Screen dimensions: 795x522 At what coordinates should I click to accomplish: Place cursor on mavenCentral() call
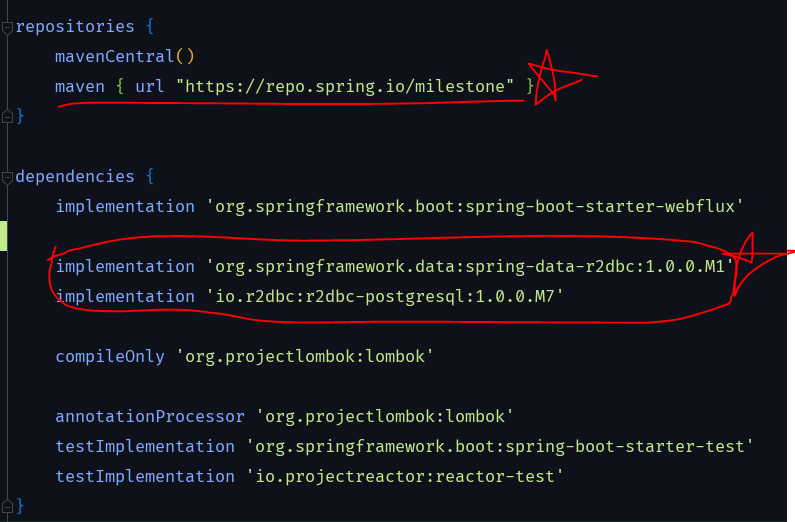125,56
